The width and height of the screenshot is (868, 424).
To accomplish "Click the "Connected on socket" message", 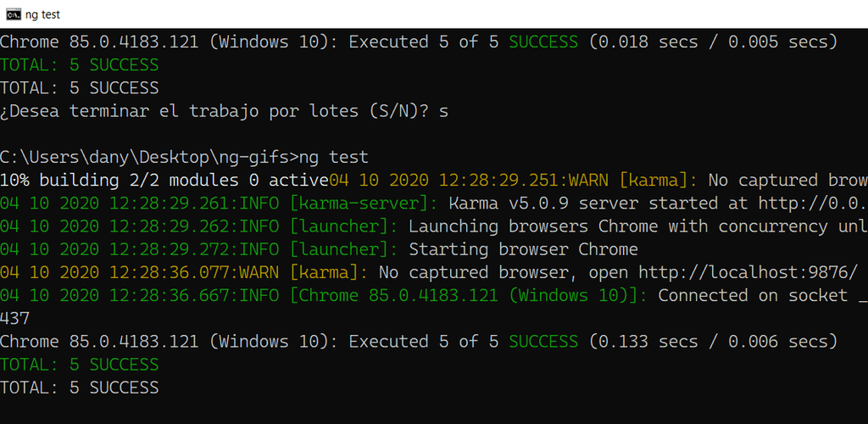I will tap(753, 296).
